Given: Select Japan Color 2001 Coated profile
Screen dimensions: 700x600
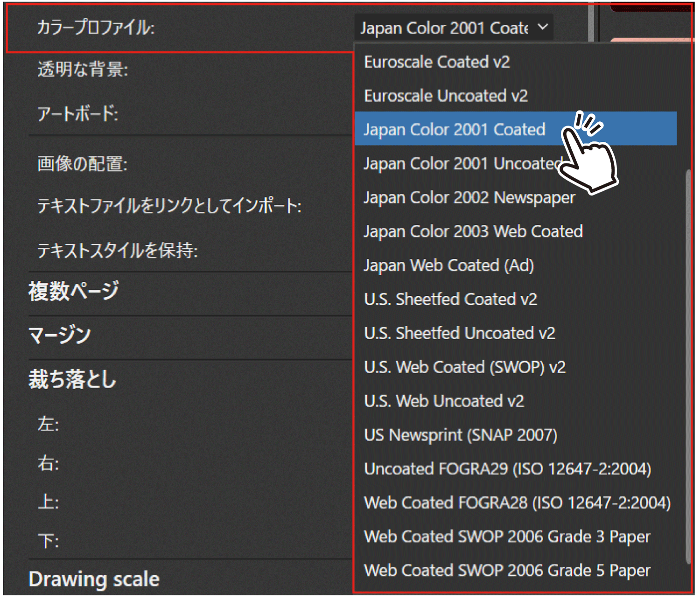Looking at the screenshot, I should click(x=454, y=129).
